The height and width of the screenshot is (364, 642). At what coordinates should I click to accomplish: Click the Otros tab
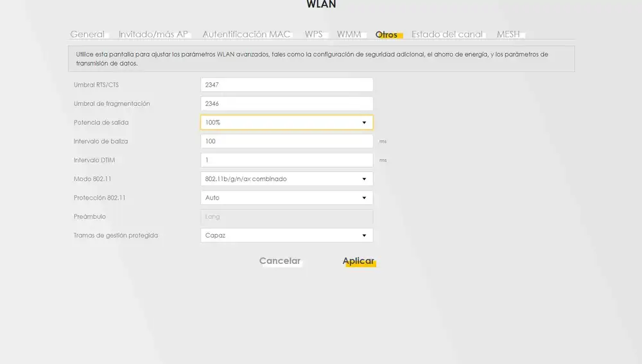386,35
